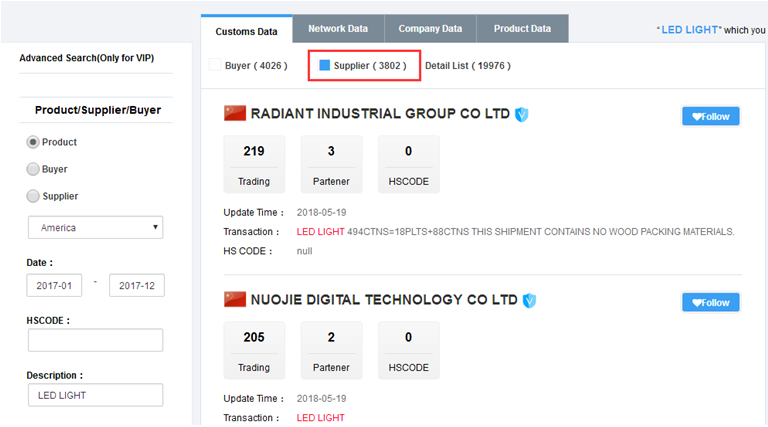Image resolution: width=768 pixels, height=427 pixels.
Task: Click the HSCODE input field
Action: point(95,340)
